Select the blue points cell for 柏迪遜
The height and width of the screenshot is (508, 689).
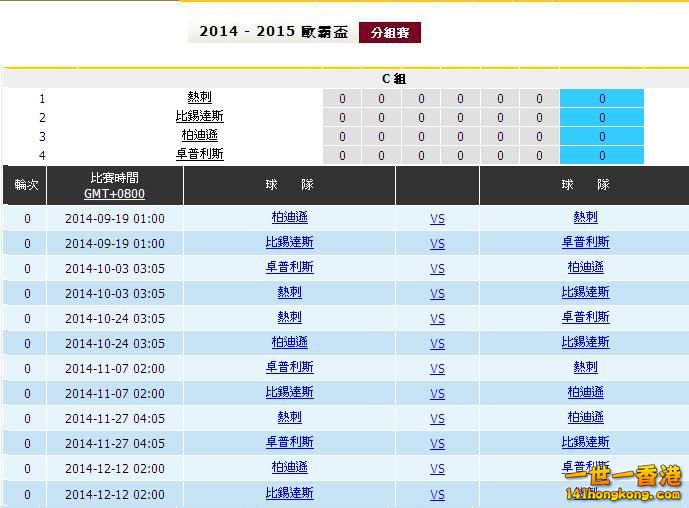[x=602, y=136]
